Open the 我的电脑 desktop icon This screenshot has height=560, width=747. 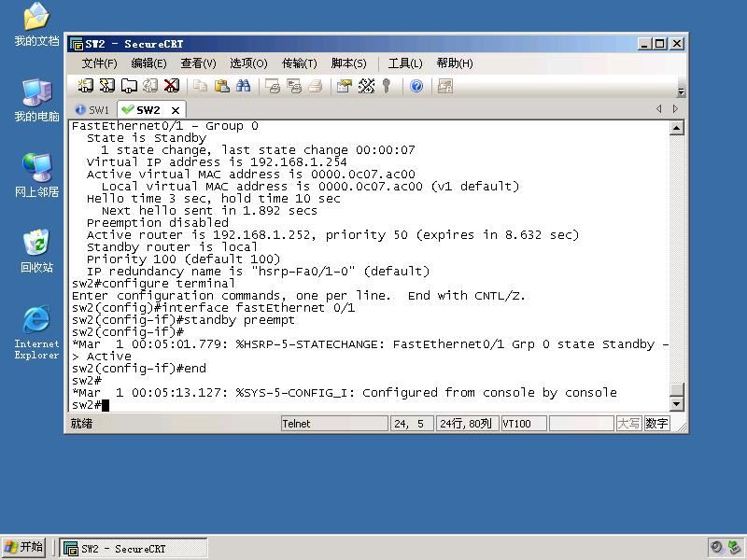point(36,101)
